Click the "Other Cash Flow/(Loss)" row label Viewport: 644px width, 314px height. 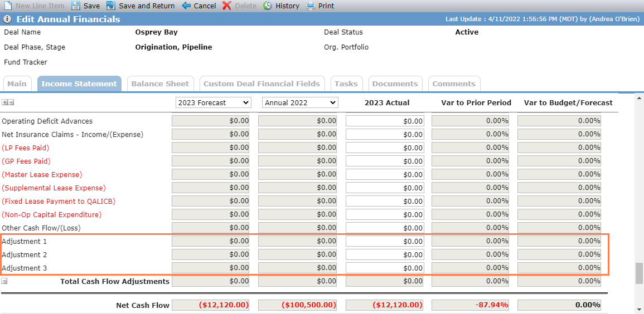(41, 228)
